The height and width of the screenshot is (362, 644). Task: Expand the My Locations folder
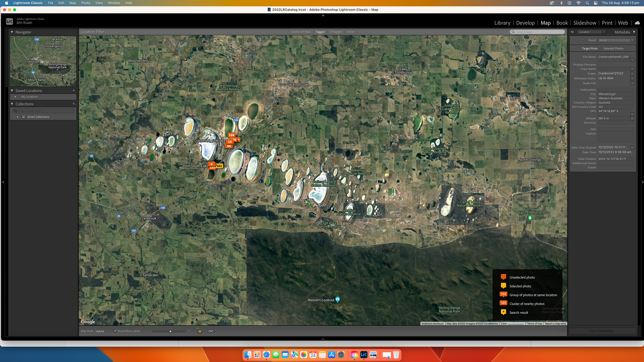point(15,97)
